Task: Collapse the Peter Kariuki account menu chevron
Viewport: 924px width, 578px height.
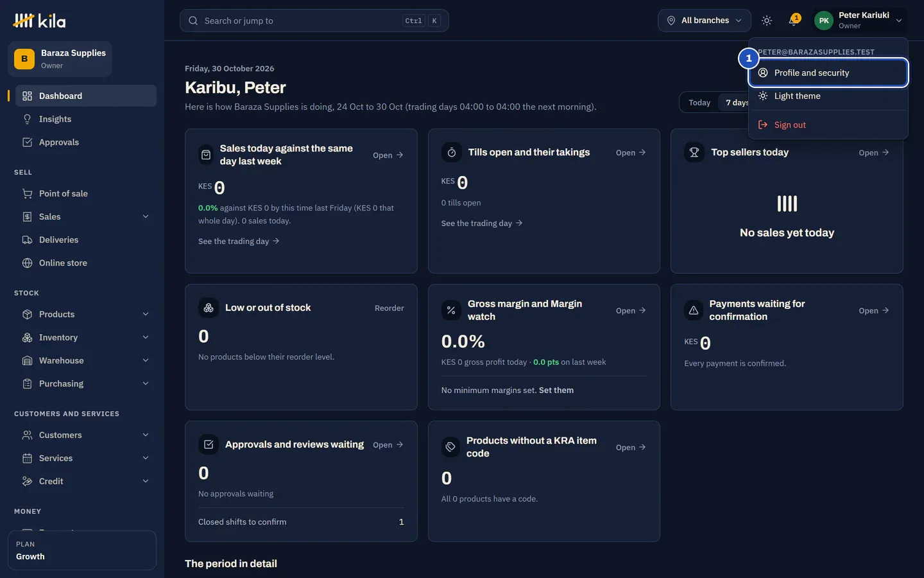Action: pos(899,21)
